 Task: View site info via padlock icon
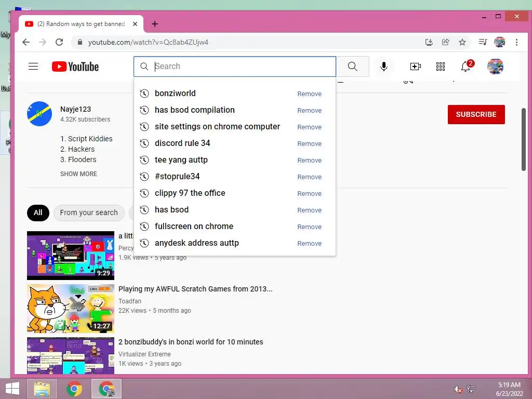[80, 42]
